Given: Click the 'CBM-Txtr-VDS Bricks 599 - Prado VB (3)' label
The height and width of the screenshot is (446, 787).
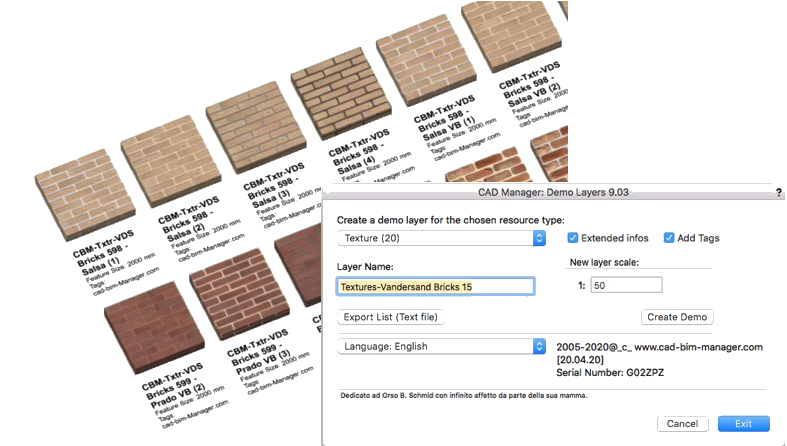Looking at the screenshot, I should [257, 353].
